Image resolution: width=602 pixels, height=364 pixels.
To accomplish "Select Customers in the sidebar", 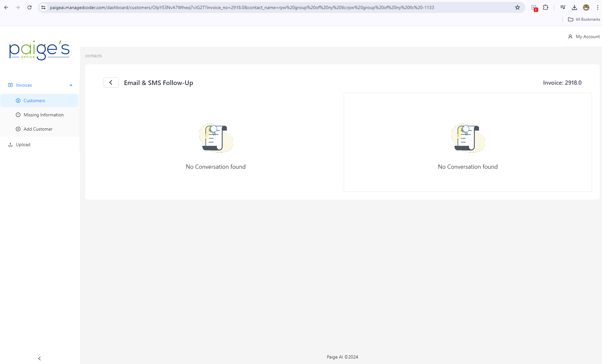I will 39,101.
